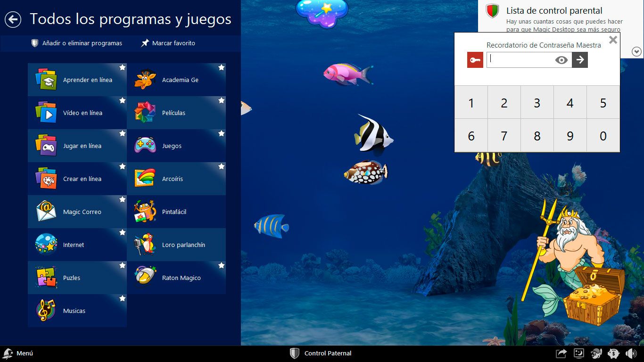
Task: Open the Juegos gamepad tile
Action: point(176,146)
